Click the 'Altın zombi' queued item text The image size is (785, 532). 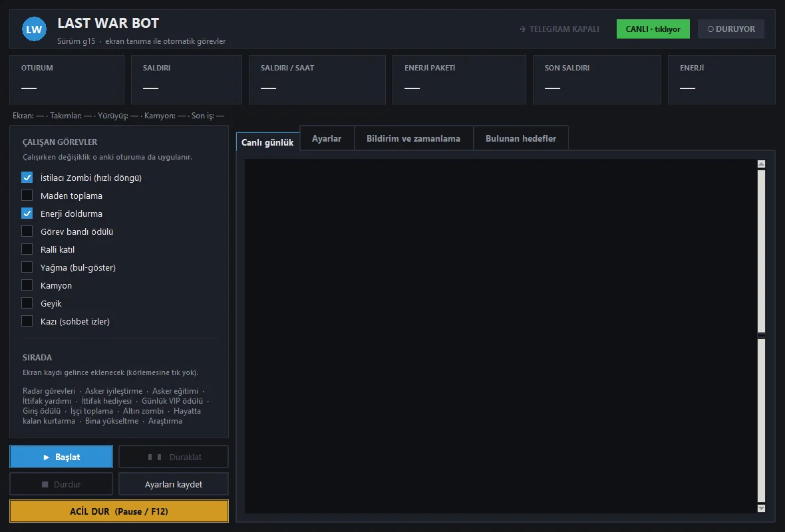(143, 411)
